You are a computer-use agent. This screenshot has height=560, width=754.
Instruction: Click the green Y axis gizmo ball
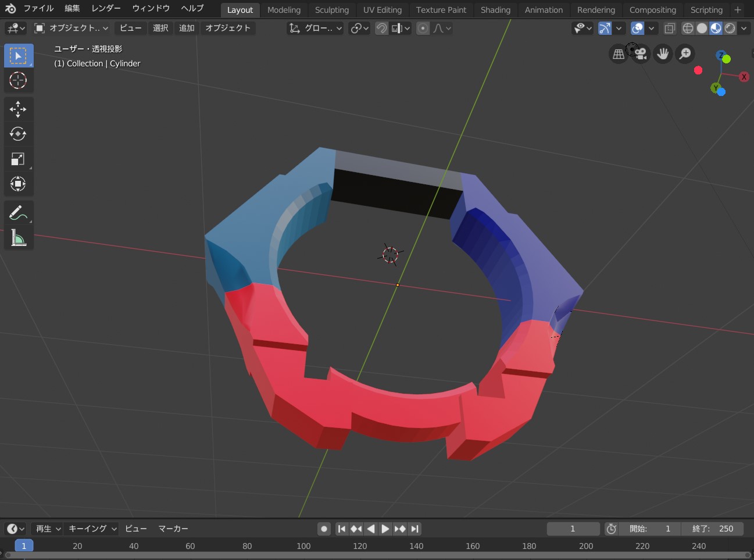click(x=716, y=88)
